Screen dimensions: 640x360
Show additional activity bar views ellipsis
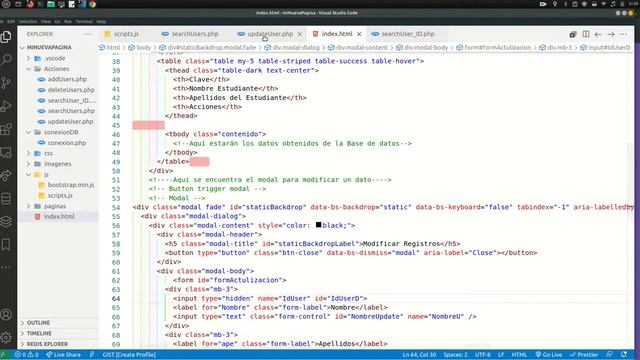pos(6,267)
